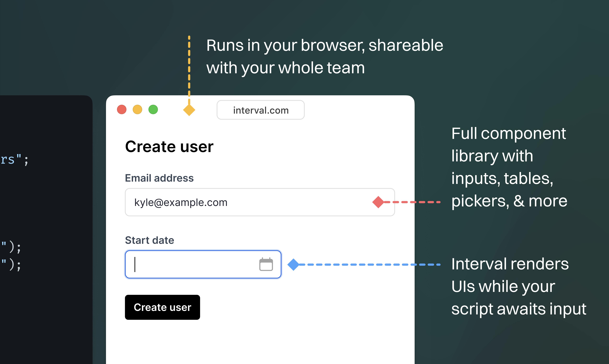
Task: Click the calendar icon in Start date
Action: pos(266,264)
